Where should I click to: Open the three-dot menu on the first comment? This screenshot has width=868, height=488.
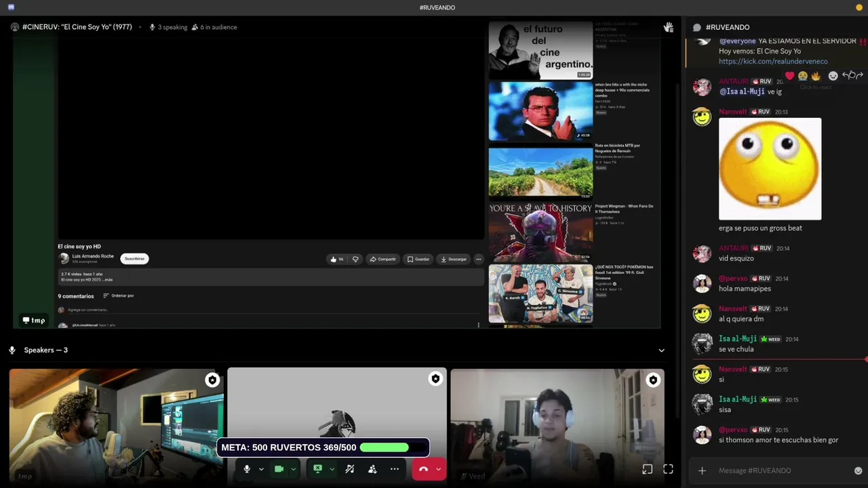[x=478, y=325]
